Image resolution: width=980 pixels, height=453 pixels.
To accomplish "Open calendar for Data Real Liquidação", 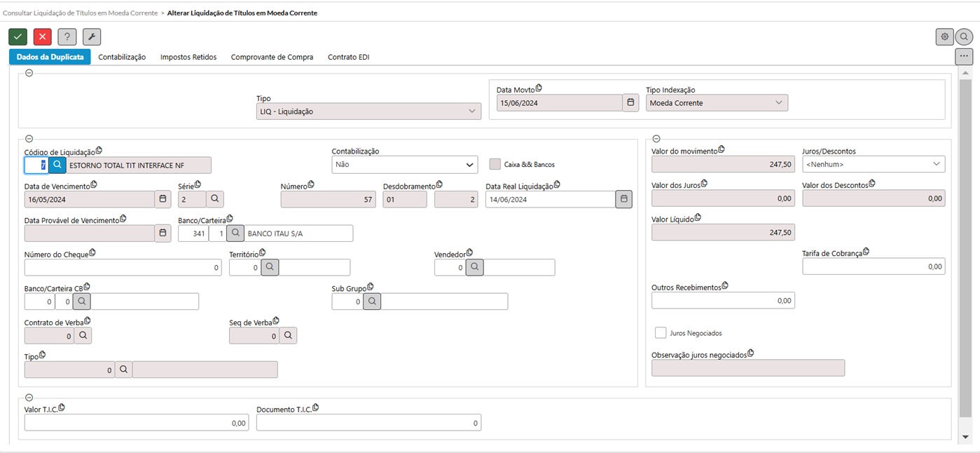I will tap(623, 199).
